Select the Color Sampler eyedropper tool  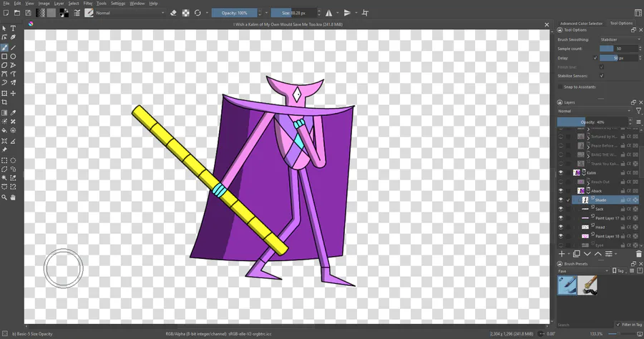click(x=13, y=113)
